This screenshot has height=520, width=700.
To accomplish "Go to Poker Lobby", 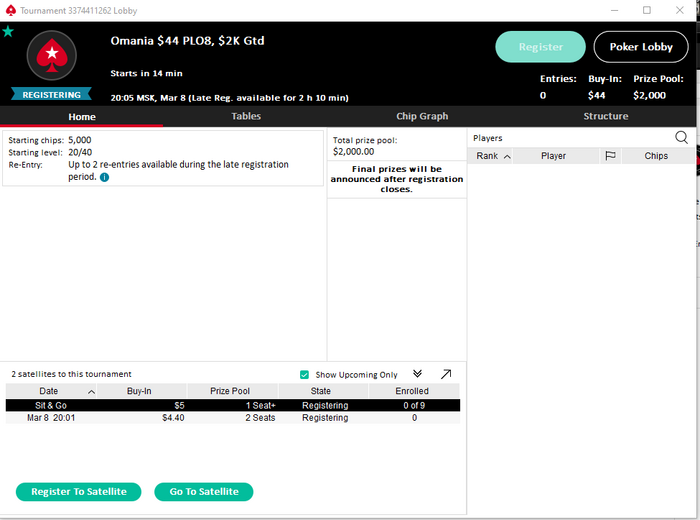I will (x=641, y=47).
